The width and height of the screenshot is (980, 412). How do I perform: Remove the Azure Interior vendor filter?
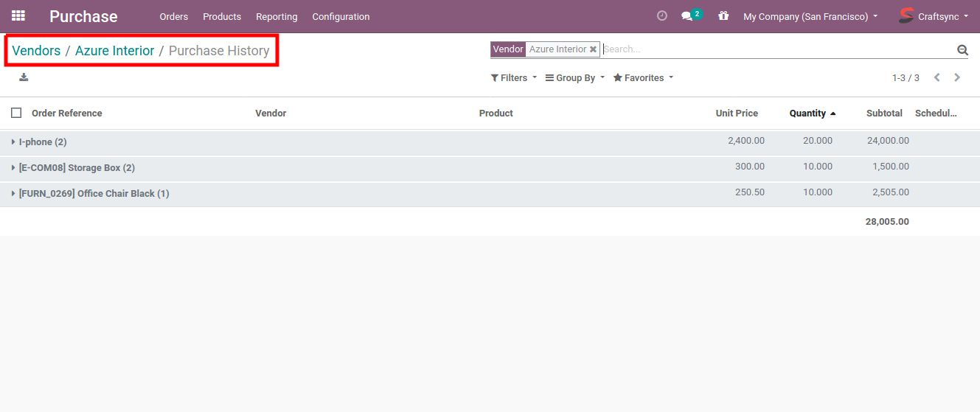click(593, 49)
